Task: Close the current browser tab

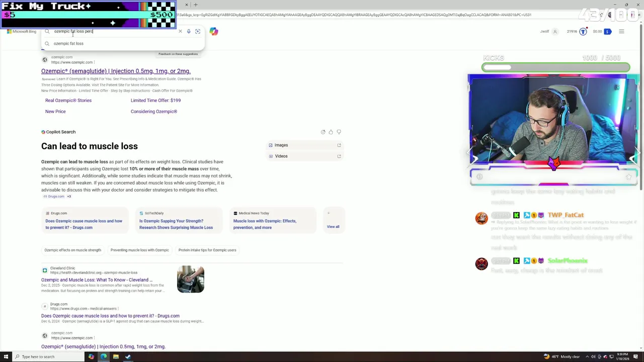Action: [186, 5]
